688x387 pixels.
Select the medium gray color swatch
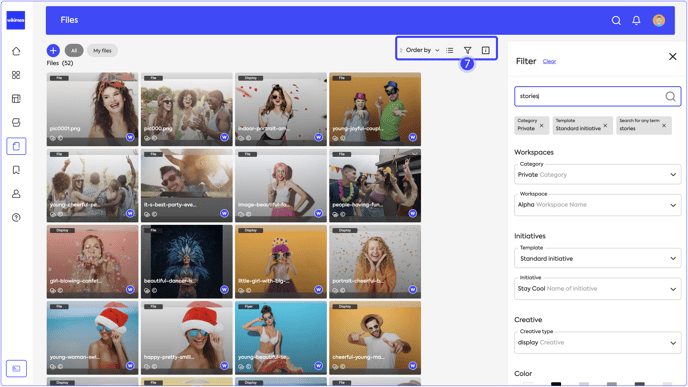coord(612,384)
